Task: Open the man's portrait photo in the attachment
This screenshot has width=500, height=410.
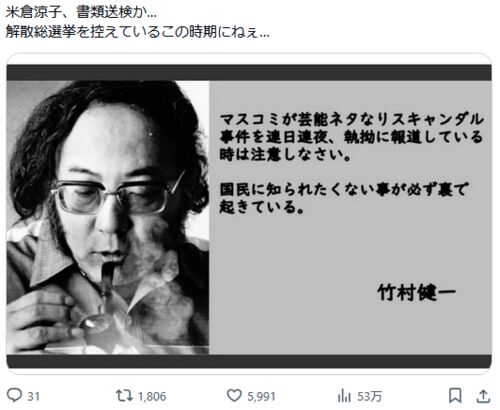Action: pyautogui.click(x=108, y=217)
